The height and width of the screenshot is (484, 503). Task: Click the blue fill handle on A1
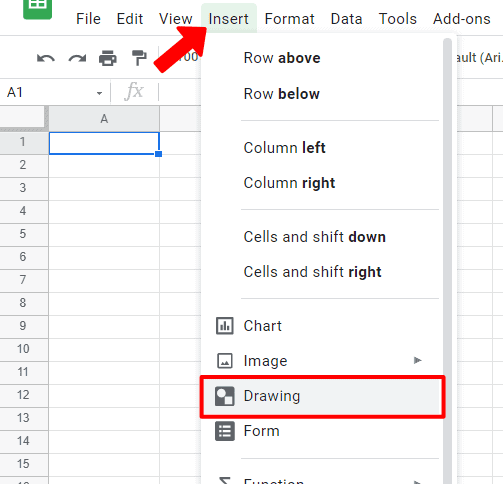pyautogui.click(x=159, y=154)
